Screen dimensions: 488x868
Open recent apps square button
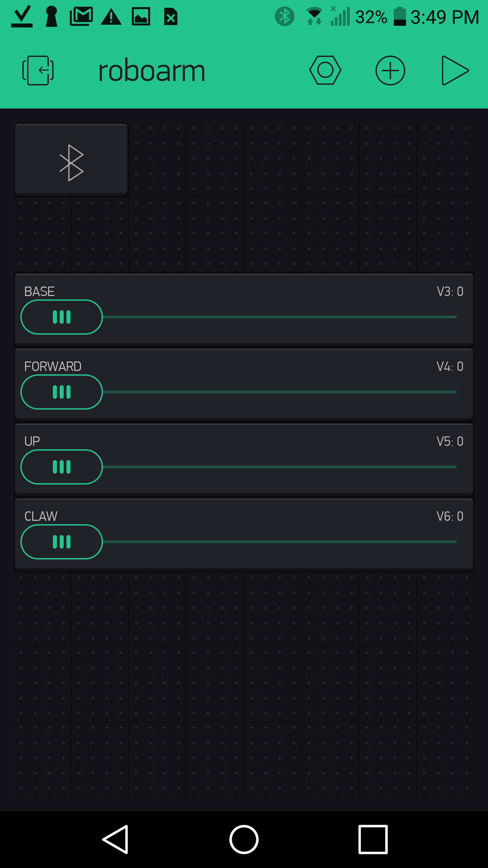373,839
